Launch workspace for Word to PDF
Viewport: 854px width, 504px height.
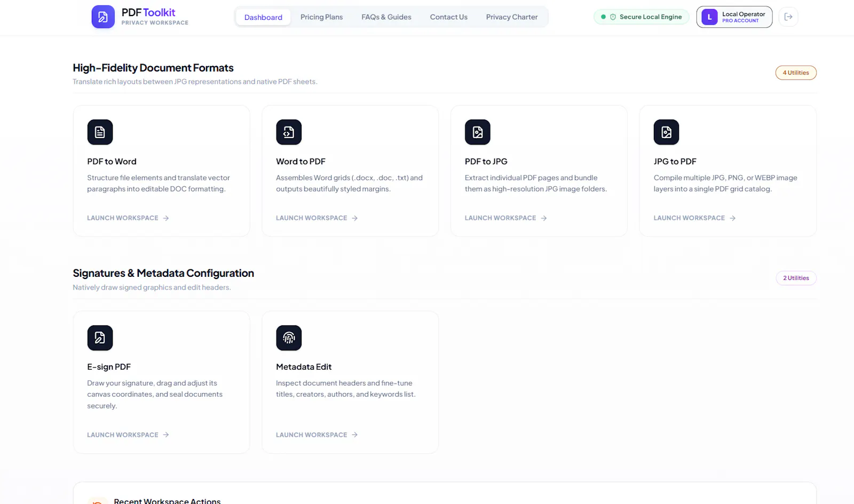pyautogui.click(x=317, y=218)
